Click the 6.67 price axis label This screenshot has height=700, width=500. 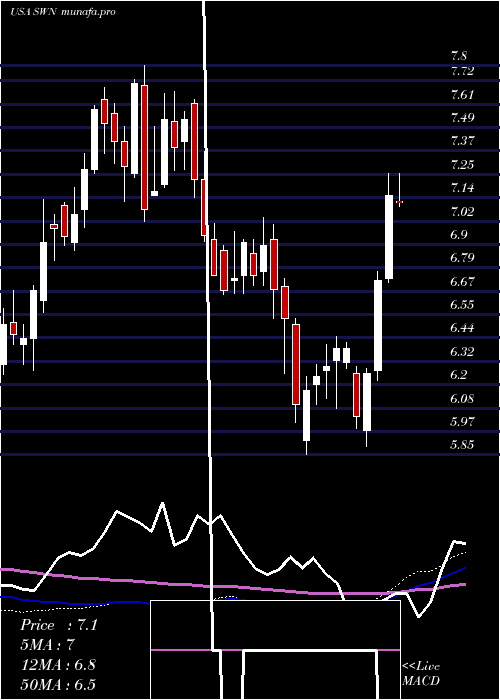(x=462, y=282)
